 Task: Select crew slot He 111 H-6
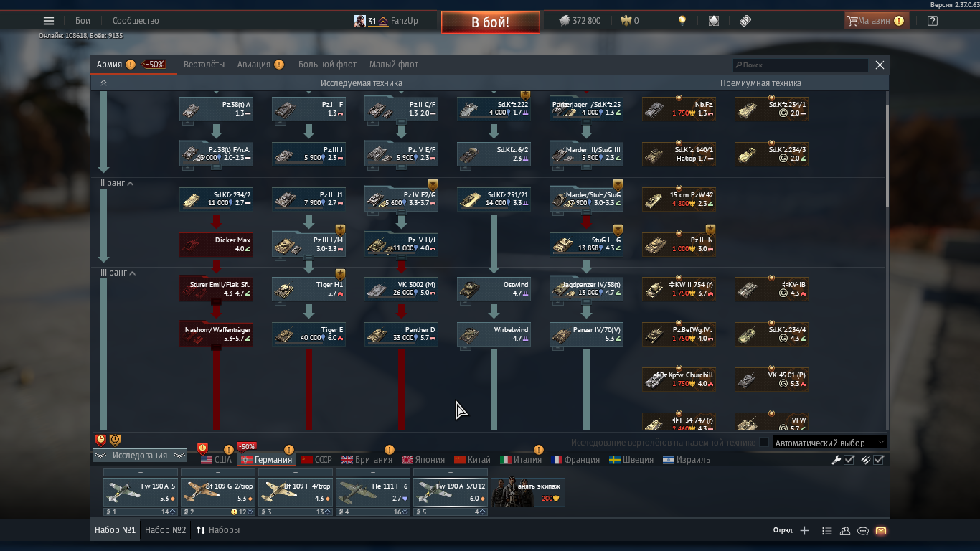(x=373, y=492)
